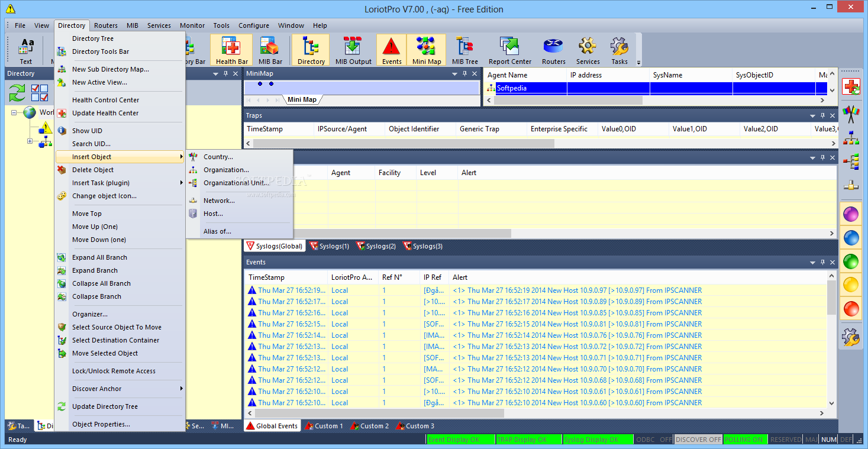Open the Configure menu
Image resolution: width=868 pixels, height=449 pixels.
pyautogui.click(x=254, y=25)
